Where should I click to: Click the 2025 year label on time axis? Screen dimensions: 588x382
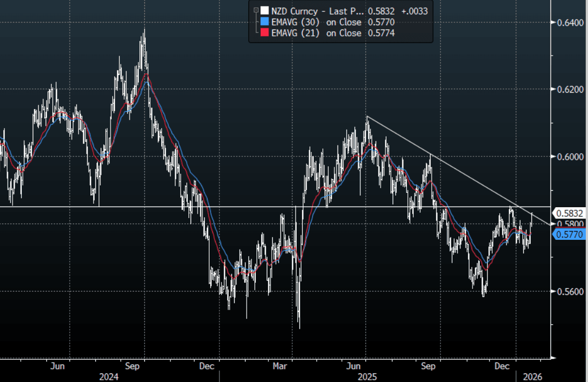pos(367,377)
